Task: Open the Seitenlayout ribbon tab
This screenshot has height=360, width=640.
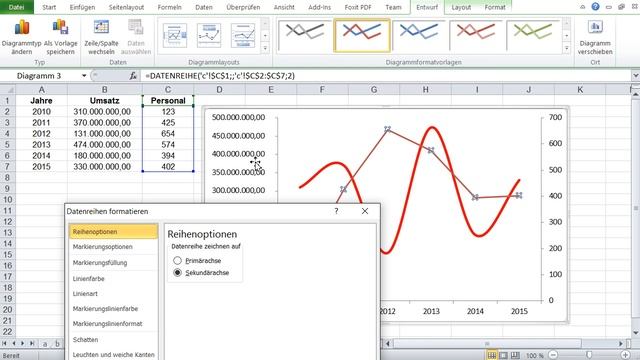Action: coord(126,7)
